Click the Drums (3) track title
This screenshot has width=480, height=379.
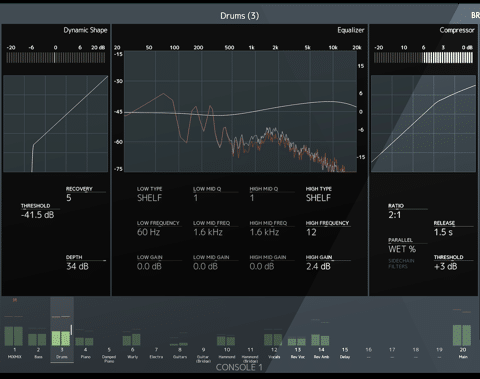click(240, 16)
